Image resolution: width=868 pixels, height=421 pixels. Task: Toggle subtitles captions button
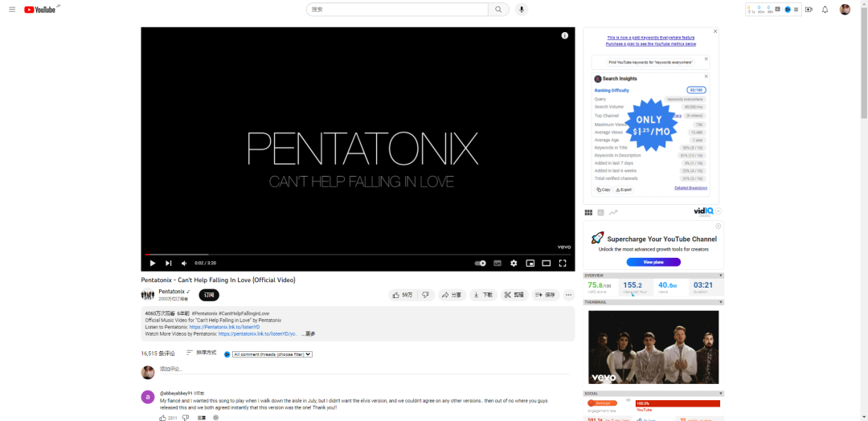point(497,264)
